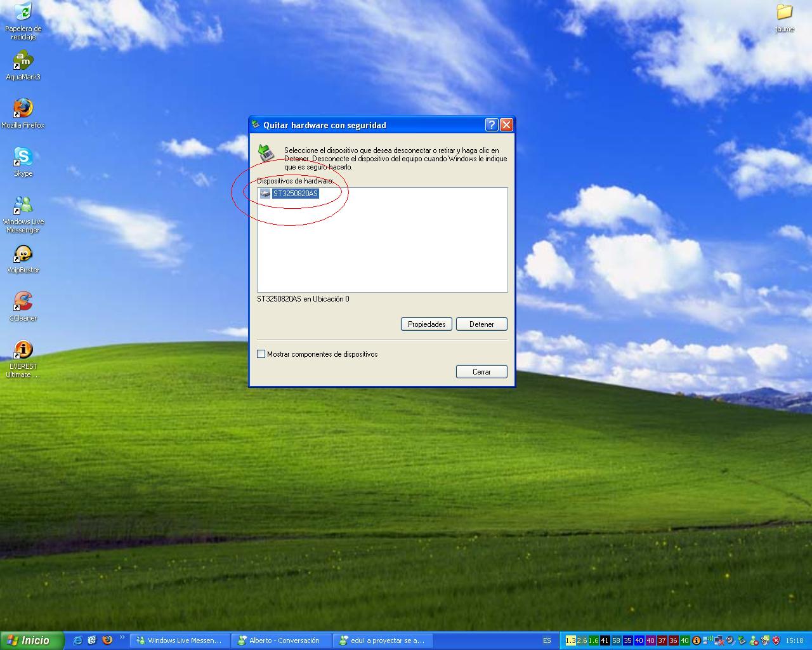Click the Detener button
The image size is (812, 650).
481,324
